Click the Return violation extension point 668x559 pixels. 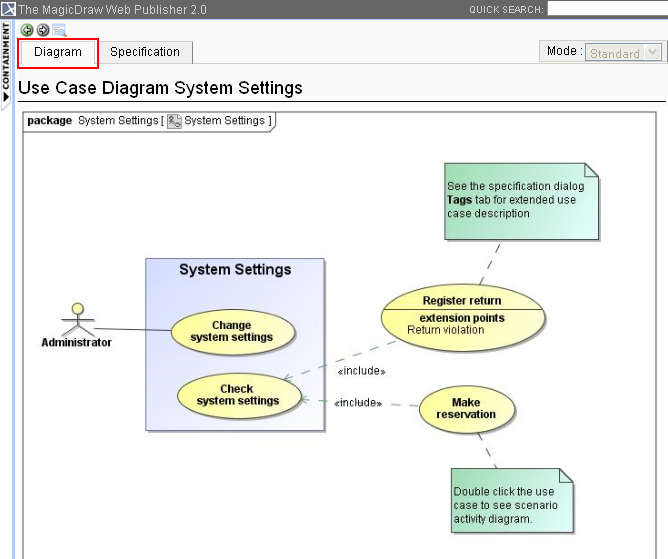point(445,330)
